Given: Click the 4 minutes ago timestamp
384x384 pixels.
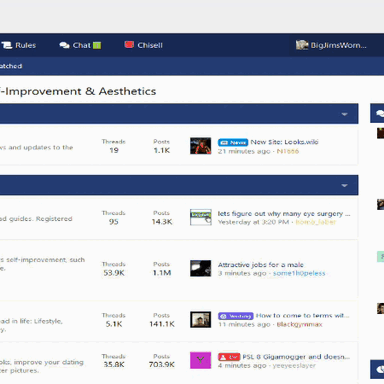Looking at the screenshot, I should (x=242, y=366).
